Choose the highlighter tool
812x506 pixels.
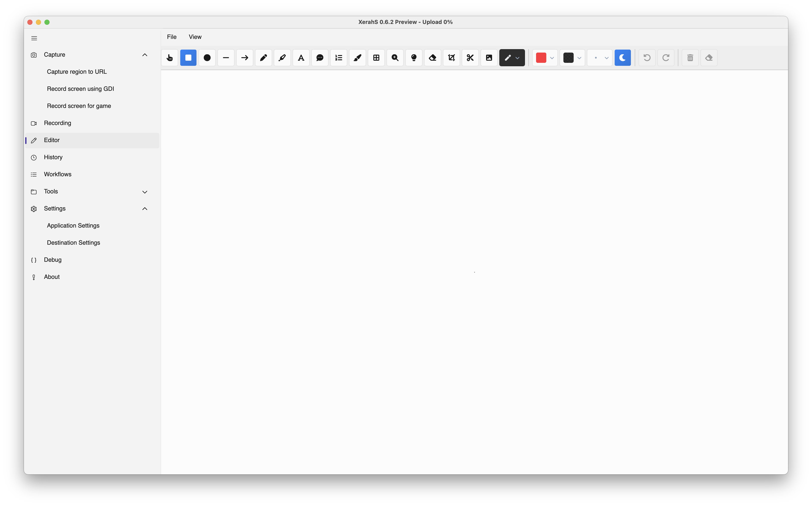pyautogui.click(x=282, y=58)
